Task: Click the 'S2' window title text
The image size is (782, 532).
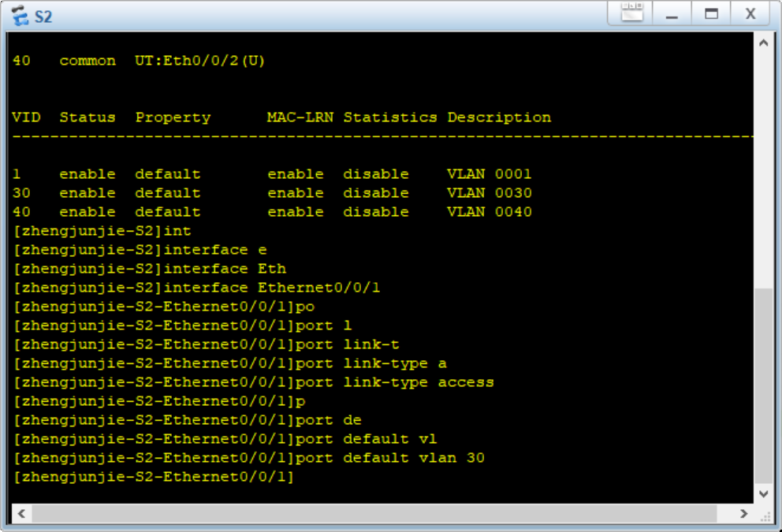Action: pos(43,17)
